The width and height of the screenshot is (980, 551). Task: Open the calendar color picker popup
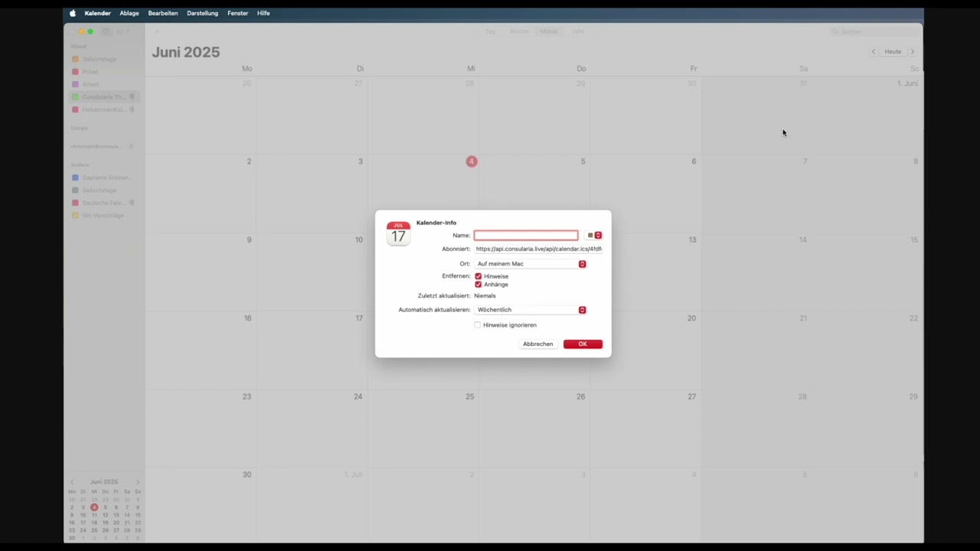pyautogui.click(x=594, y=235)
